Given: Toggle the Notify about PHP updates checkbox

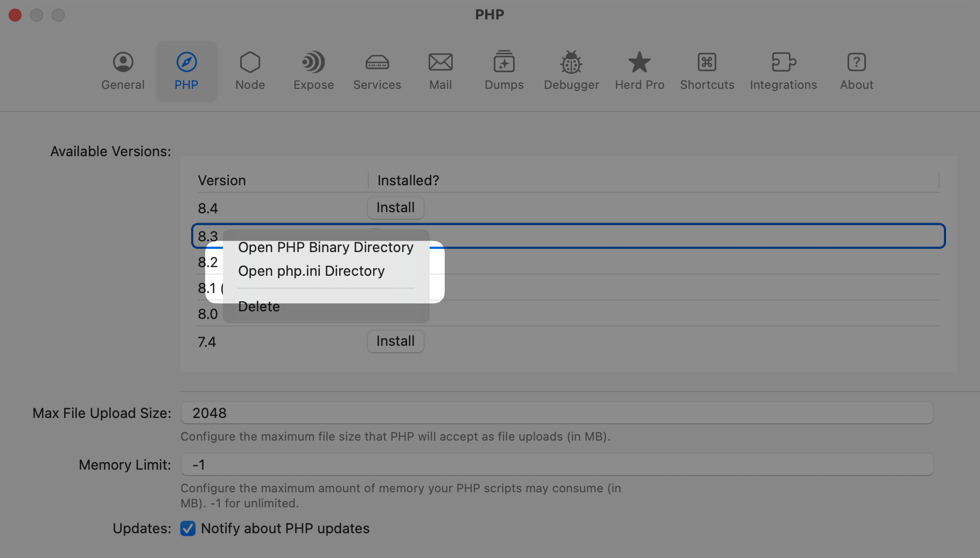Looking at the screenshot, I should [x=187, y=528].
